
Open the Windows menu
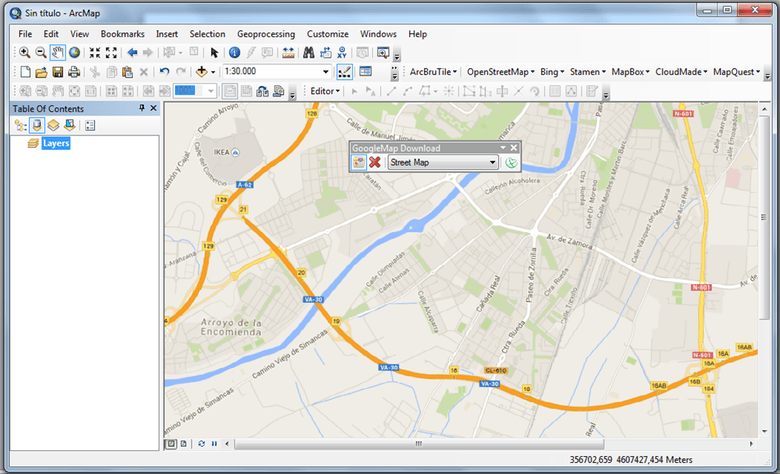coord(378,34)
